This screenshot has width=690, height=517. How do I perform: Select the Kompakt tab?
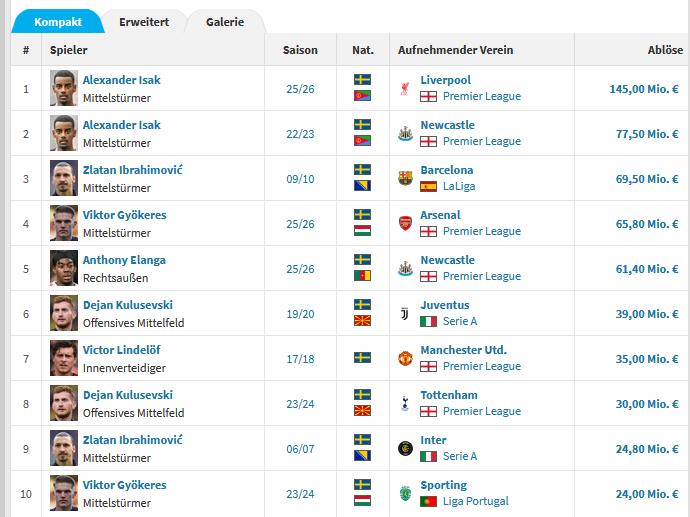58,21
